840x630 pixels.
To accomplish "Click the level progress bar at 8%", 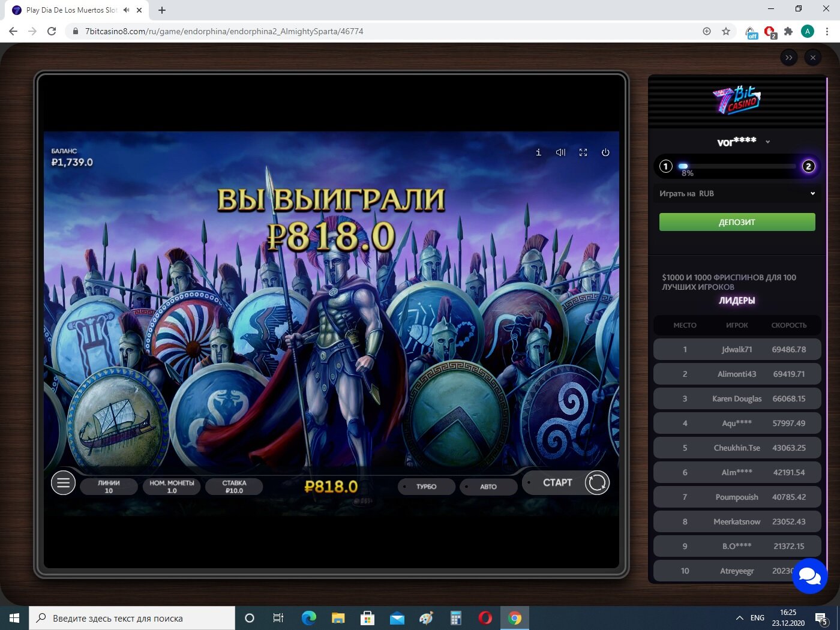I will [x=737, y=166].
